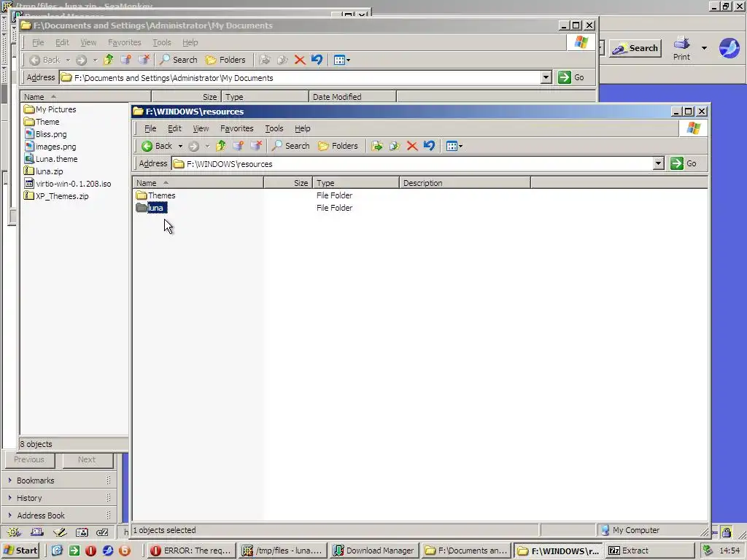
Task: Sort by Type column in resources window
Action: point(356,183)
